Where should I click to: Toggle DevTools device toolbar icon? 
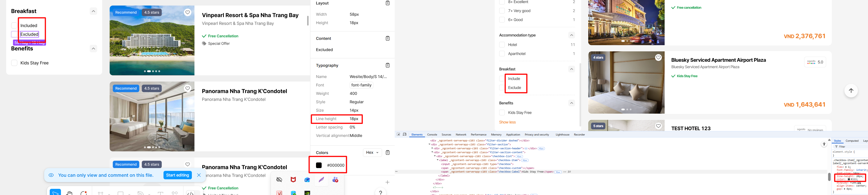click(x=405, y=134)
